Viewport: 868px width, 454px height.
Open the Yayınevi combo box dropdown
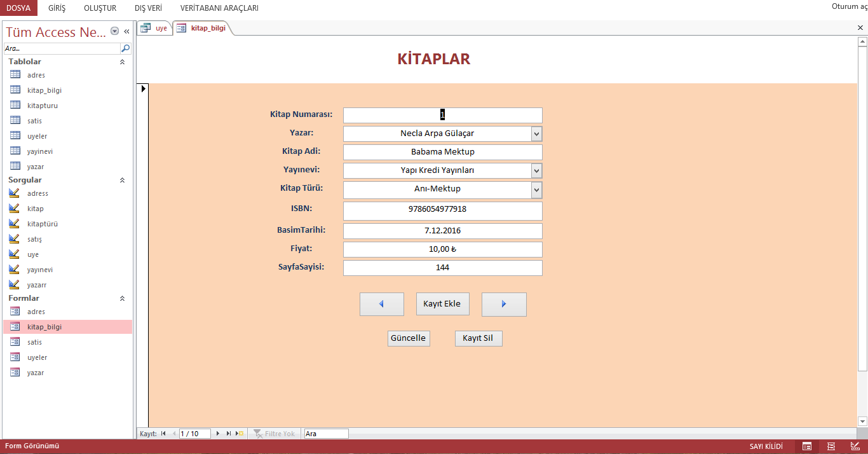[x=536, y=170]
